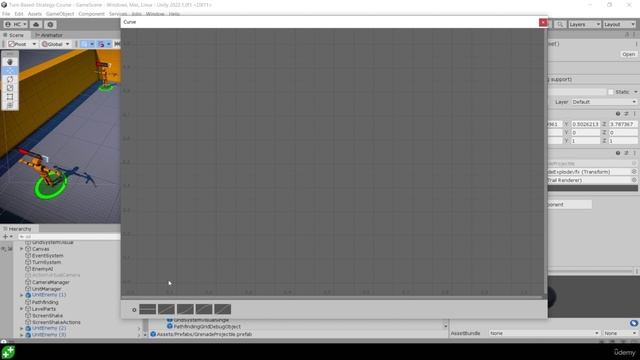Open the Component menu

(x=91, y=14)
